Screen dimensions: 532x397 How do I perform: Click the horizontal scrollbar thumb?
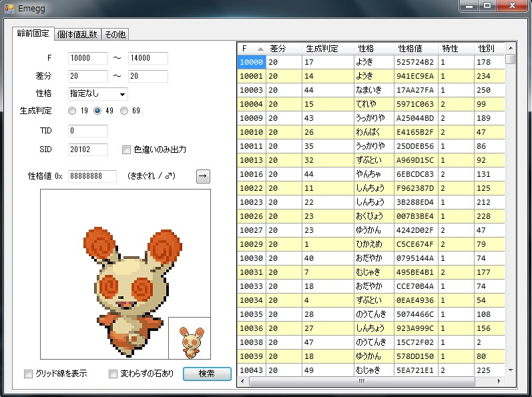[x=362, y=381]
